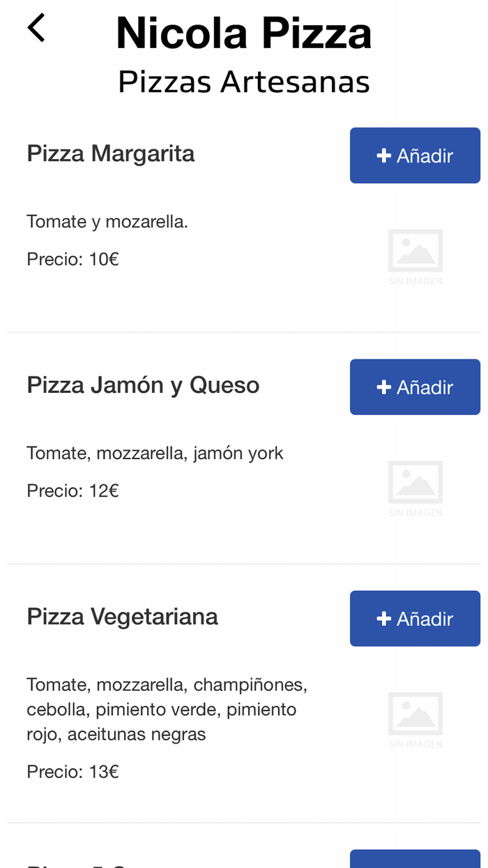Click the plus icon on the bottom partial button
Image resolution: width=488 pixels, height=868 pixels.
tap(383, 864)
